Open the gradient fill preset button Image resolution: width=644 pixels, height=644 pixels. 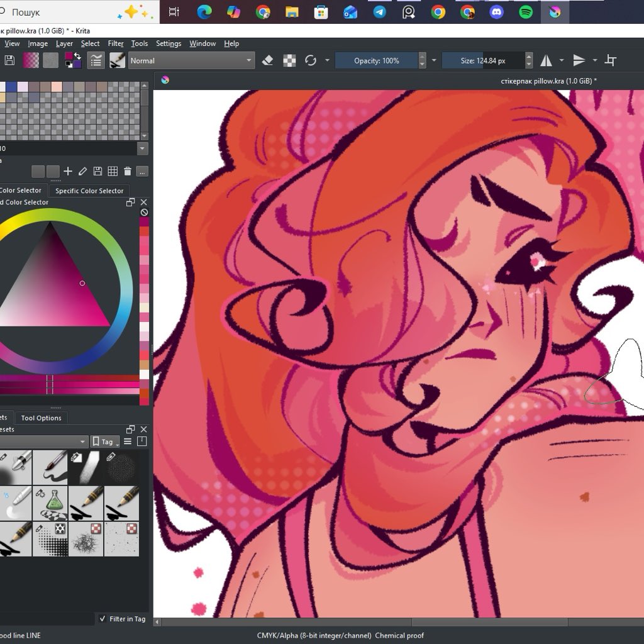point(31,60)
